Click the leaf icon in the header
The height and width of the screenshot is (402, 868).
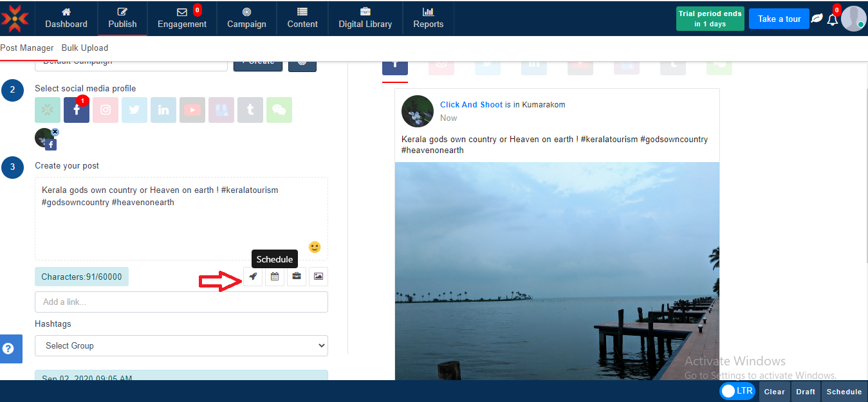[817, 19]
